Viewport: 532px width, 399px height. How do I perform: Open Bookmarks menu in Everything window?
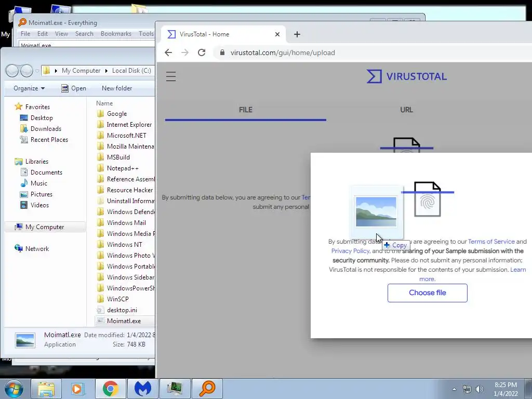116,34
